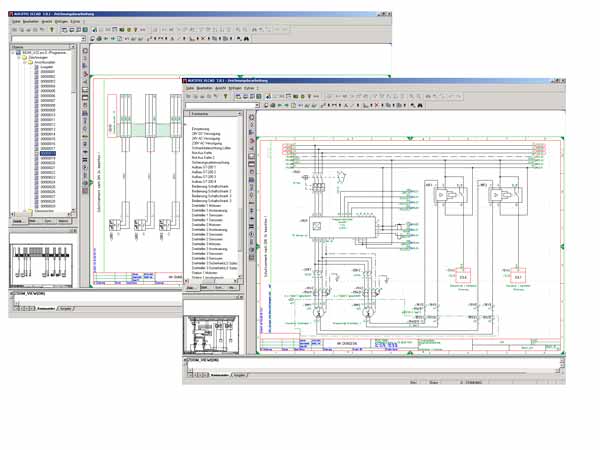Click green right arrow in back toolbar
This screenshot has height=450, width=600.
click(112, 39)
